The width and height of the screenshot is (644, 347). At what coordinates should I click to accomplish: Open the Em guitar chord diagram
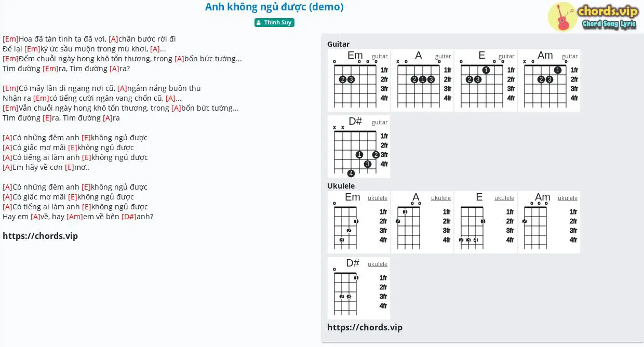359,81
